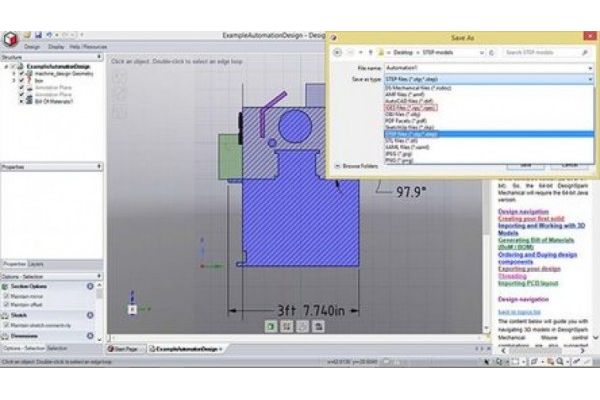Open the Design ribbon tab
Viewport: 600px width, 400px height.
(32, 47)
